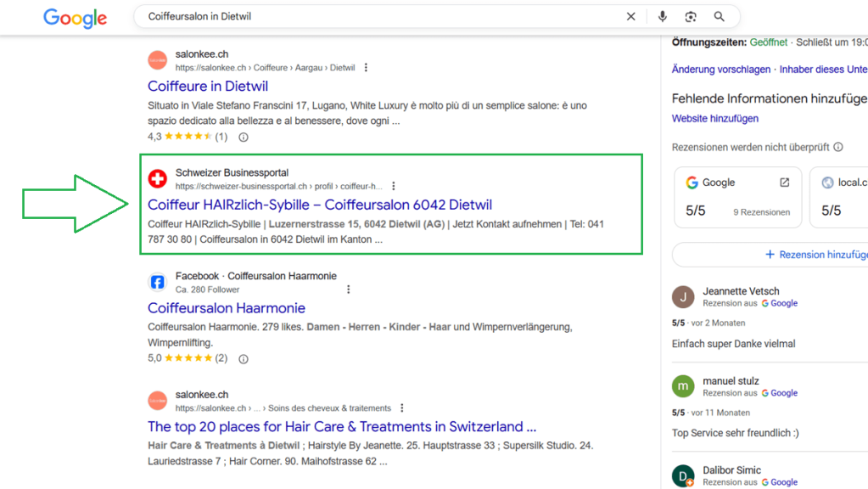Open three-dot menu for Schweizer Businessportal result
Screen dimensions: 868x489
pos(394,186)
